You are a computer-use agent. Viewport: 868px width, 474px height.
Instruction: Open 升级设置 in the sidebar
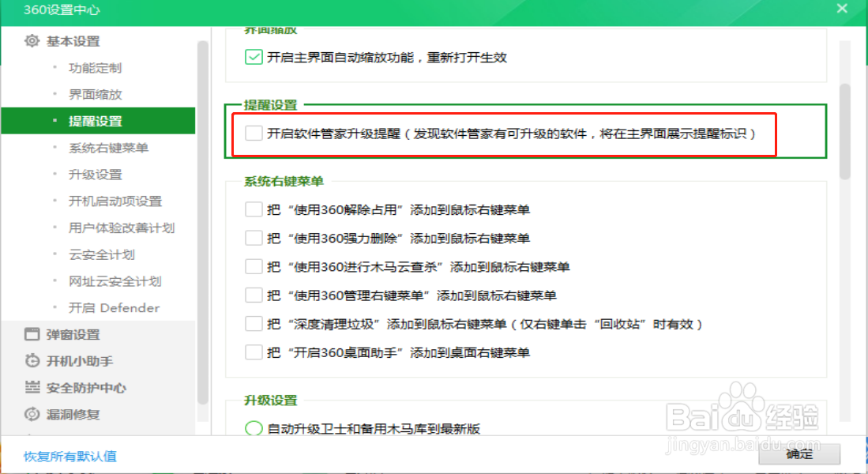tap(95, 174)
